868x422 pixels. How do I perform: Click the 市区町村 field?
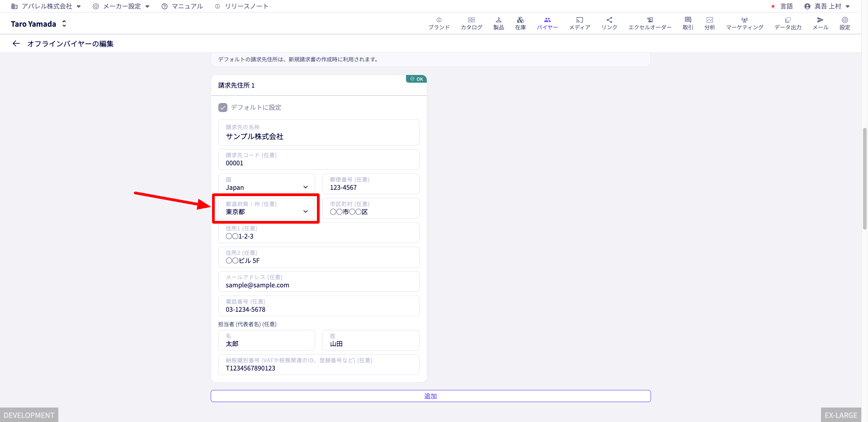click(371, 208)
